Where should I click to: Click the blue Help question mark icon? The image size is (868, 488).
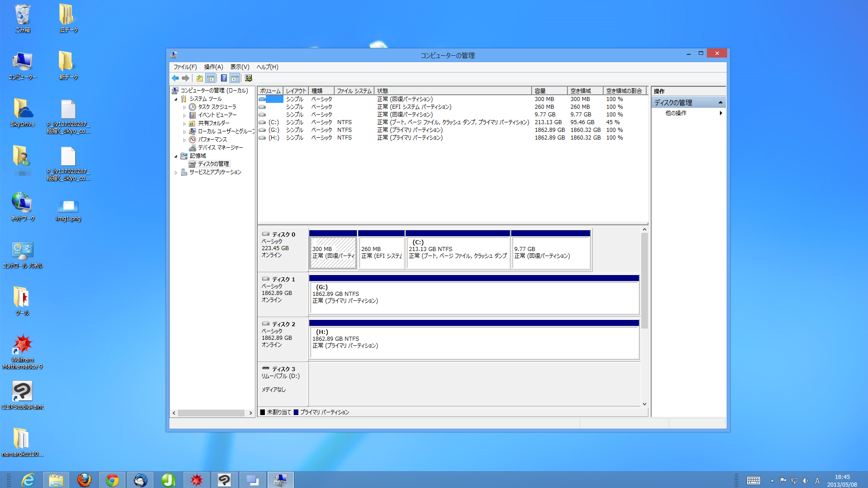click(224, 78)
